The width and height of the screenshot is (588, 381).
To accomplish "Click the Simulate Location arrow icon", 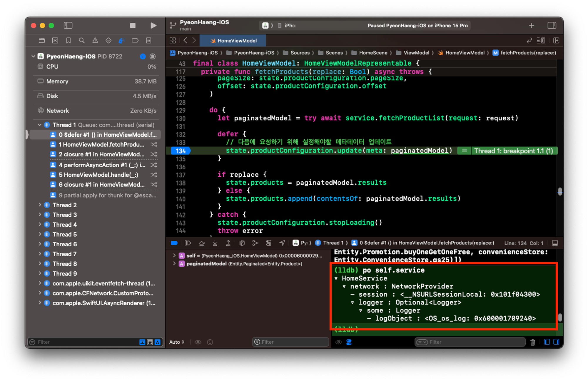I will coord(282,243).
